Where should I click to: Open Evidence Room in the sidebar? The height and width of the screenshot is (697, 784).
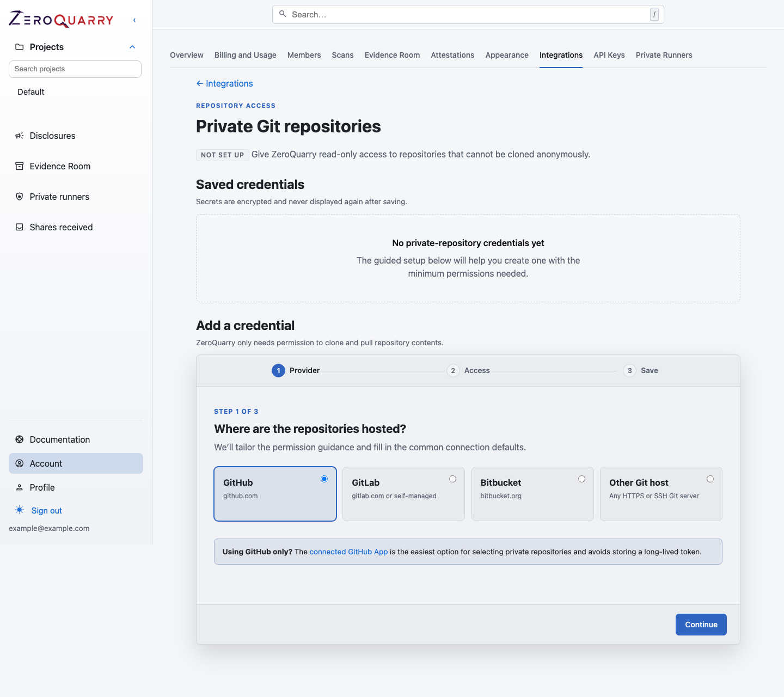coord(60,166)
